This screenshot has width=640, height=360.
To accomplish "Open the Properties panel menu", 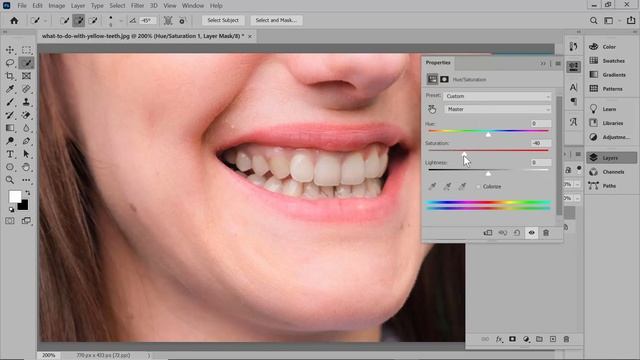I will 558,63.
